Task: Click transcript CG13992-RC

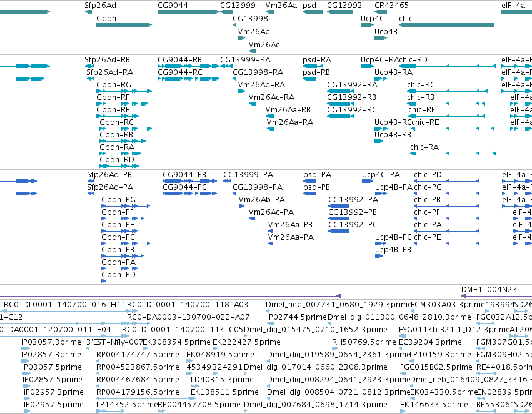Action: [352, 110]
